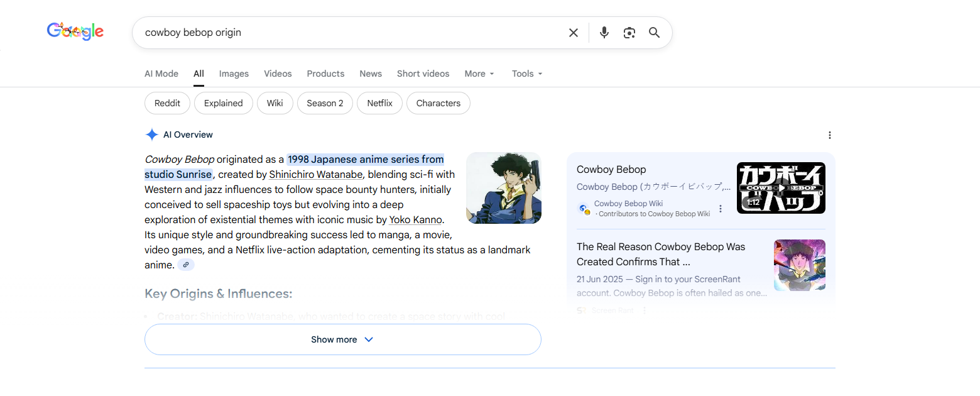The width and height of the screenshot is (980, 396).
Task: Select the Characters filter chip
Action: click(438, 103)
